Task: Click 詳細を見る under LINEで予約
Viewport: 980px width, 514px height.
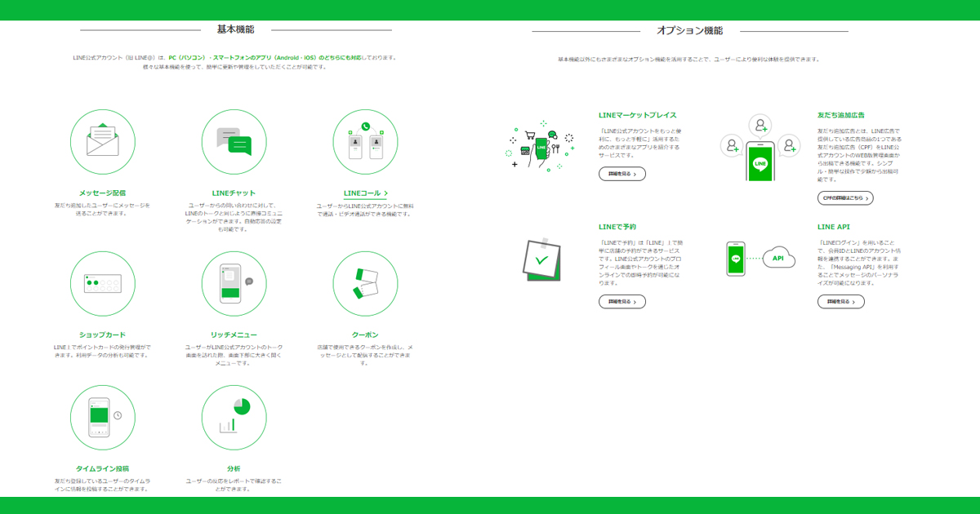Action: (622, 301)
